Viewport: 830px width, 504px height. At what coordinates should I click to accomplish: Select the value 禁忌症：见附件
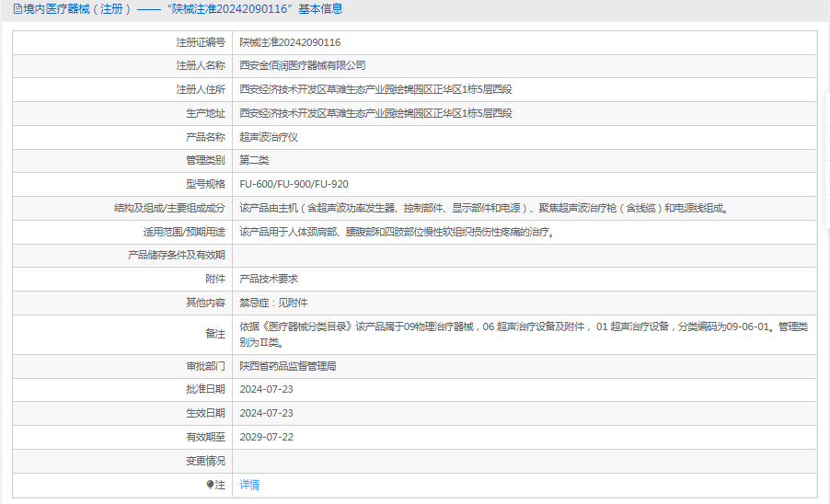click(x=273, y=303)
